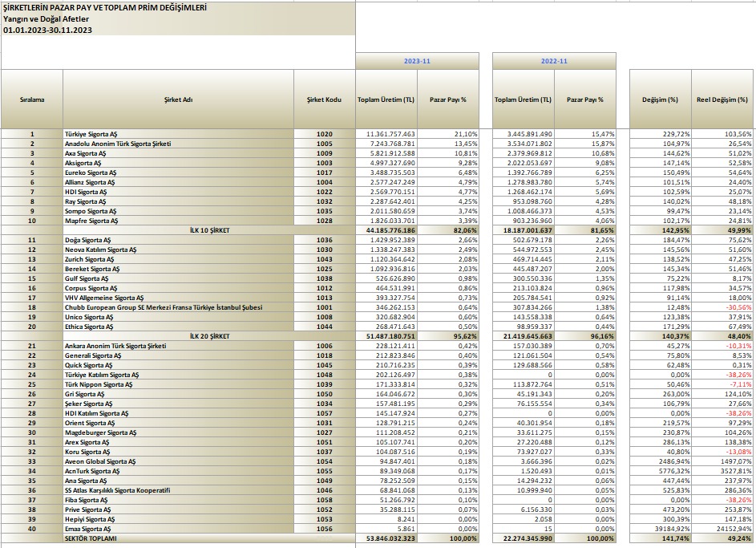Select the 'Prive Sigorta AŞ' cell
756x548 pixels.
179,510
